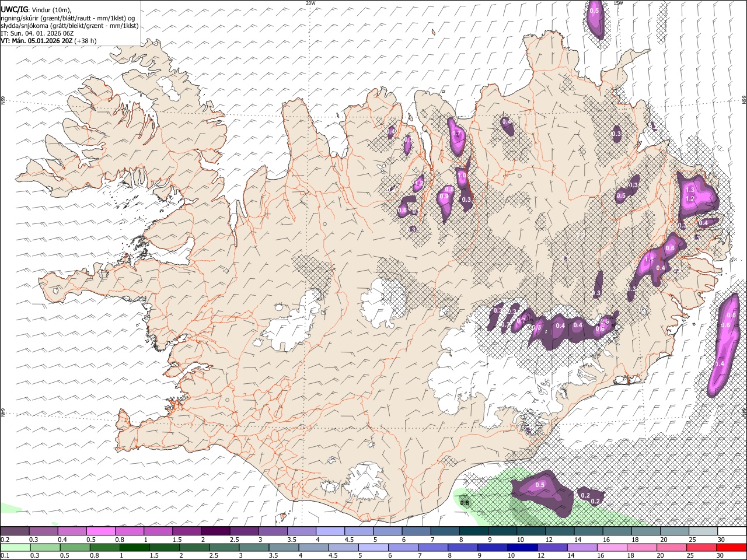This screenshot has width=747, height=560.
Task: Click the '20W' longitude label
Action: [x=310, y=3]
